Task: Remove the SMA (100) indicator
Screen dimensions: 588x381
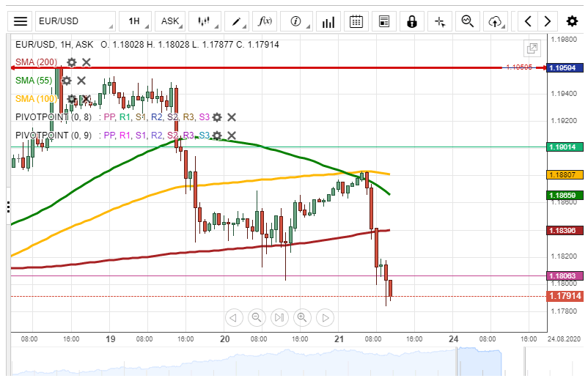Action: coord(87,99)
